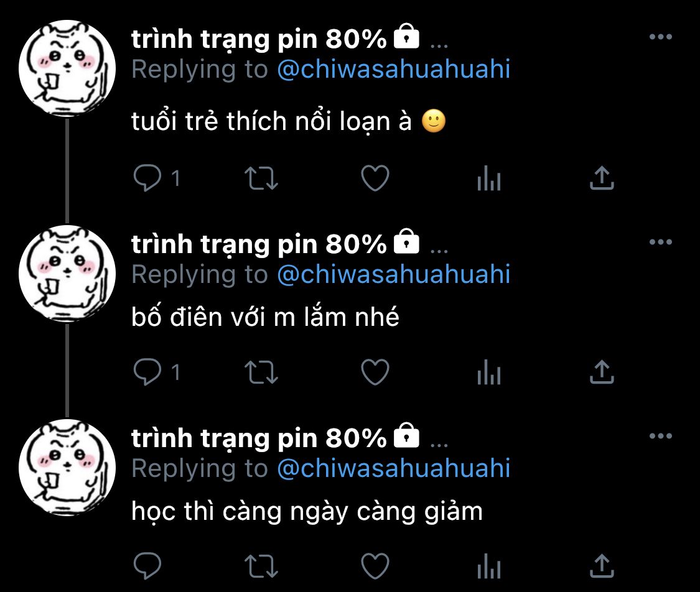This screenshot has height=592, width=700.
Task: Retweet the 'bố điên với m lắm nhé' tweet
Action: (261, 372)
